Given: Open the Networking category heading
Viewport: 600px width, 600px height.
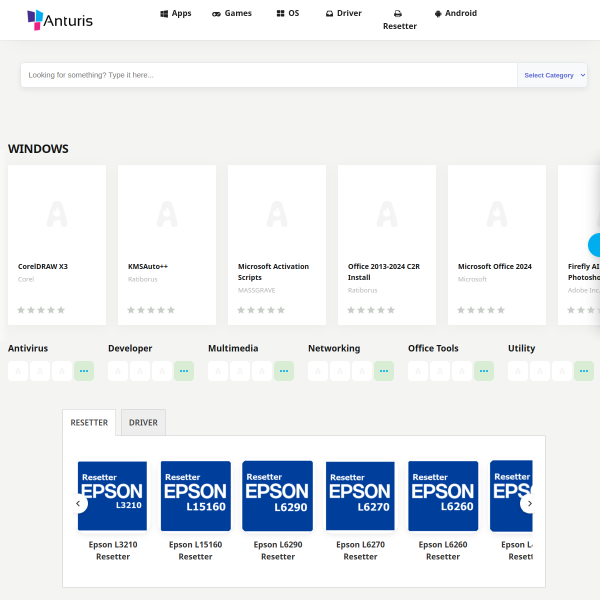Looking at the screenshot, I should click(x=334, y=348).
